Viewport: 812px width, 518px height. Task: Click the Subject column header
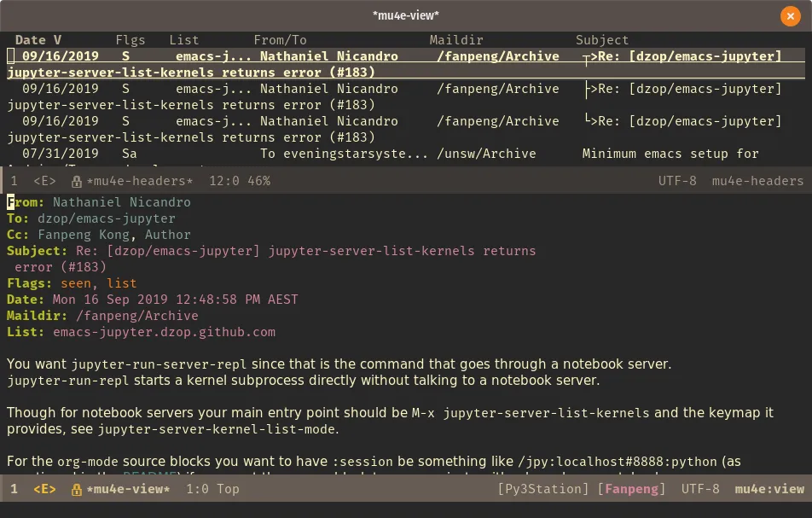[601, 40]
